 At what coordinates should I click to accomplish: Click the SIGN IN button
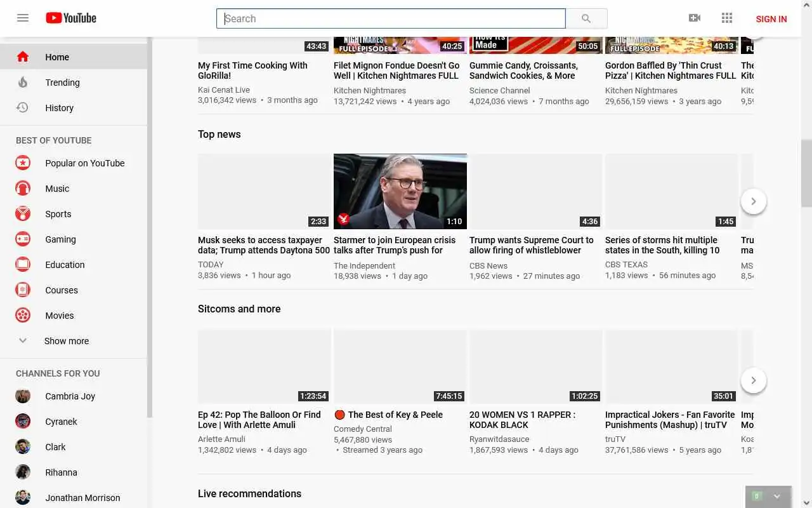(x=771, y=19)
